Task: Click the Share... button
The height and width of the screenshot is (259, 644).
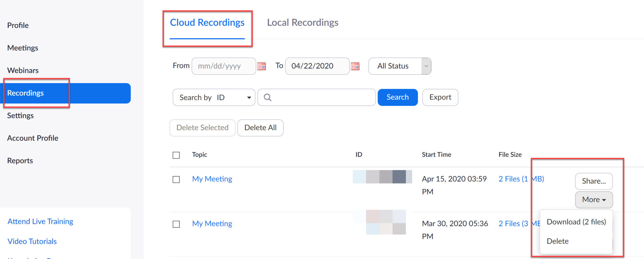Action: pyautogui.click(x=594, y=181)
